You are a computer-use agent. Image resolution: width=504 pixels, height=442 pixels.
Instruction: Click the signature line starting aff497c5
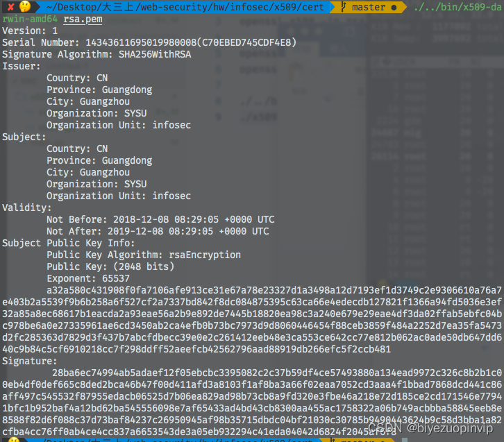[252, 396]
